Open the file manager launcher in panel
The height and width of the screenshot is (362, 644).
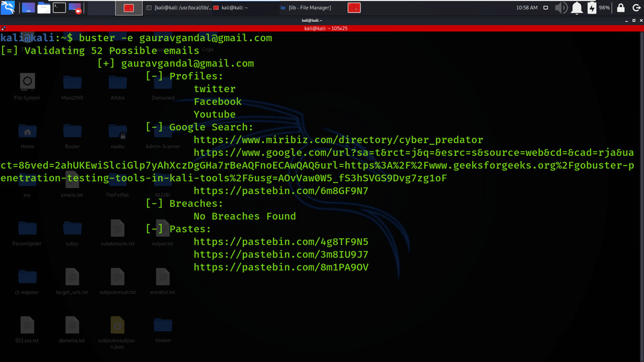(44, 8)
